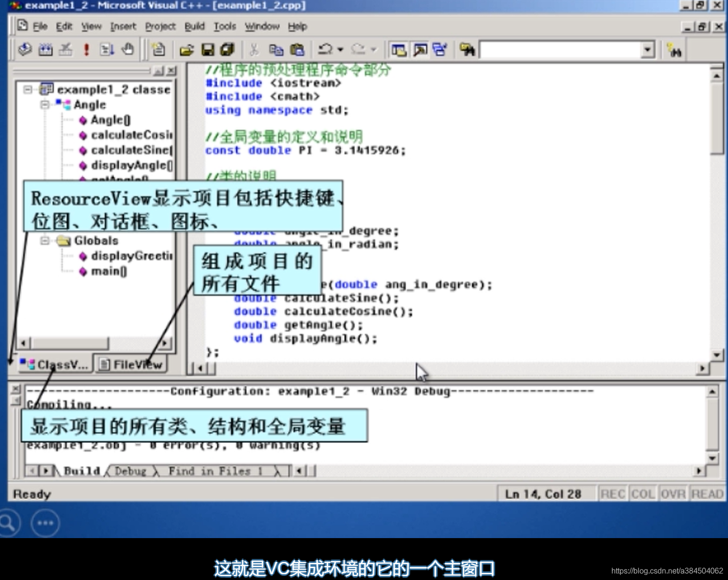728x580 pixels.
Task: Click code editor scrollbar down arrow
Action: [x=717, y=355]
